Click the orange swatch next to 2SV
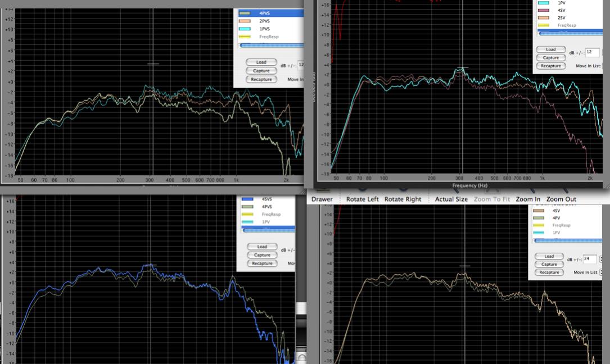Viewport: 610px width, 364px height. point(544,17)
